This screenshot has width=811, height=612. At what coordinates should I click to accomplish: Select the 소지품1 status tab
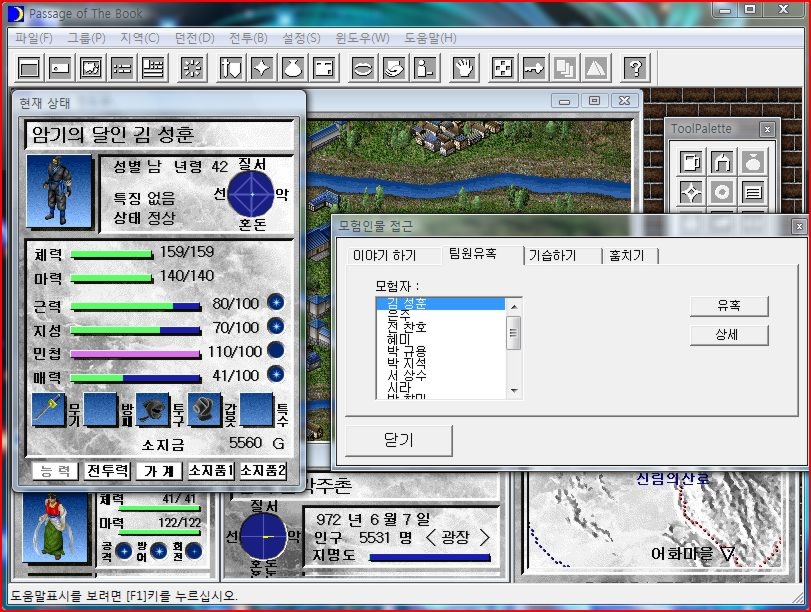[211, 471]
